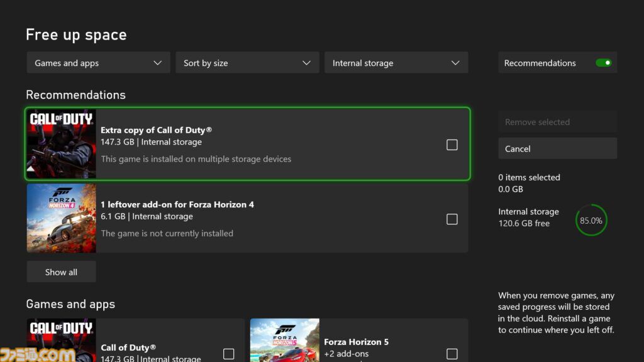Click the Show all button
The image size is (644, 362).
tap(61, 271)
